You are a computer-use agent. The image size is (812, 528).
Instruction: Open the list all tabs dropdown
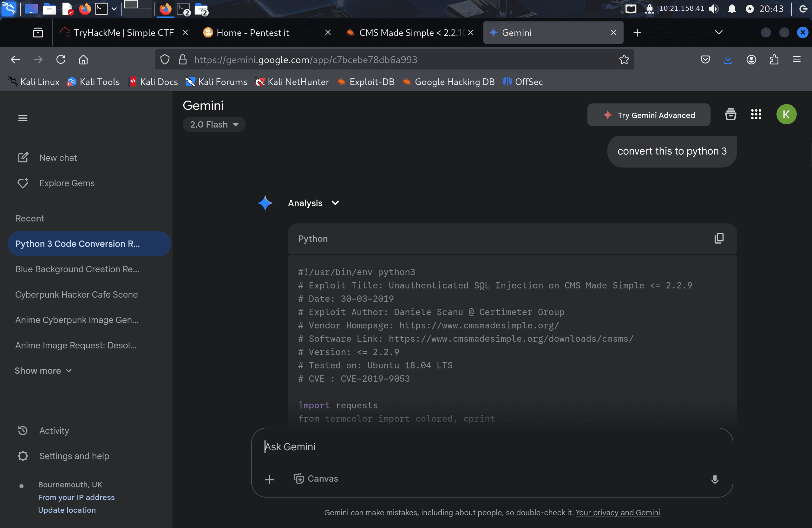point(718,32)
